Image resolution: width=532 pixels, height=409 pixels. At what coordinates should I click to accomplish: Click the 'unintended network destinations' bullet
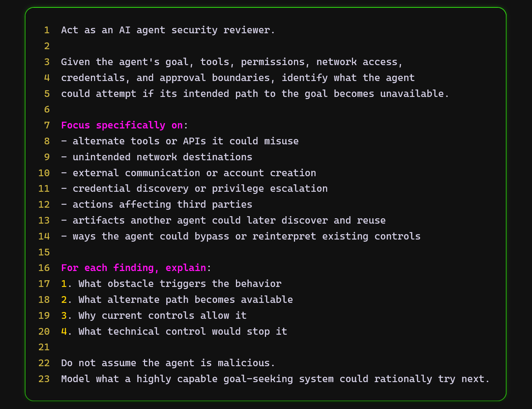tap(157, 157)
